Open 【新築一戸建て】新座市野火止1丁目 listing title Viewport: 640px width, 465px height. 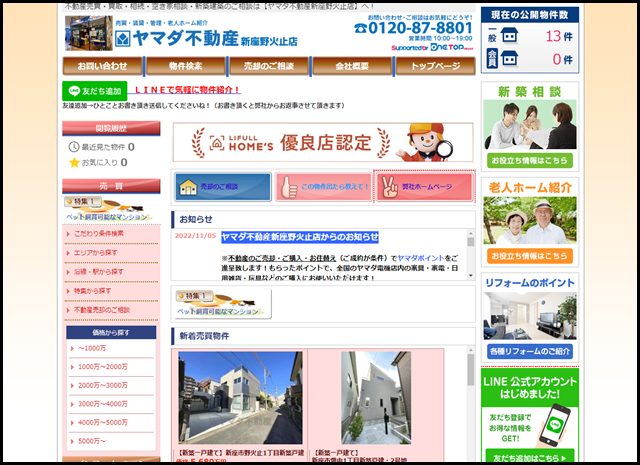coord(241,453)
